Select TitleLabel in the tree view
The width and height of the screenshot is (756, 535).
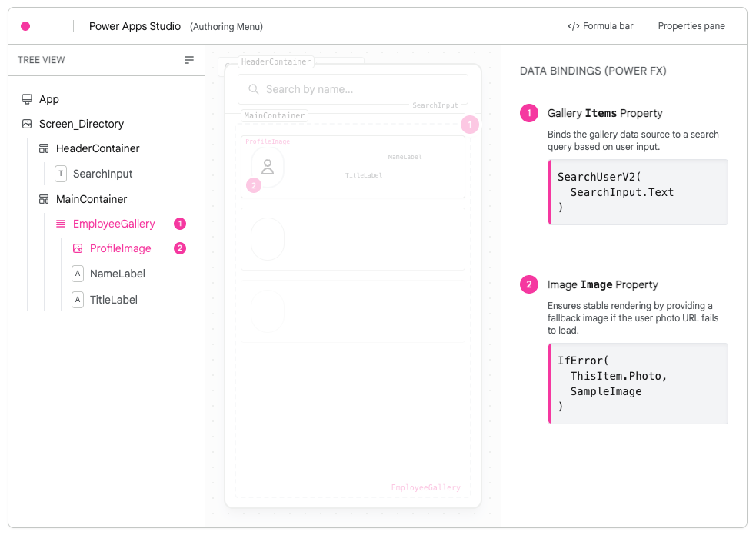click(x=113, y=300)
